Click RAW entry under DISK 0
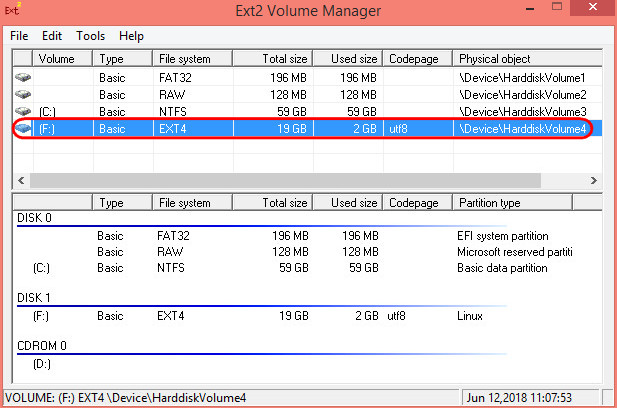 pos(170,252)
